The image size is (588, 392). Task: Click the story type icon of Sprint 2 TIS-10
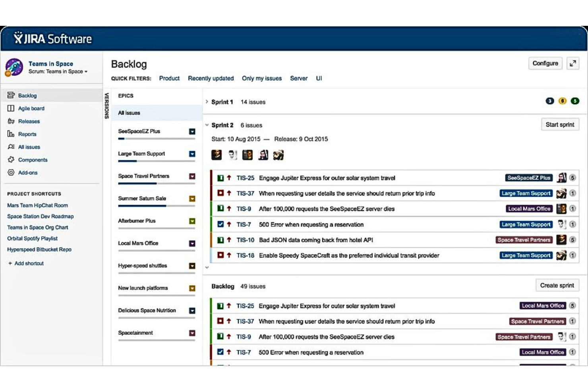(220, 240)
